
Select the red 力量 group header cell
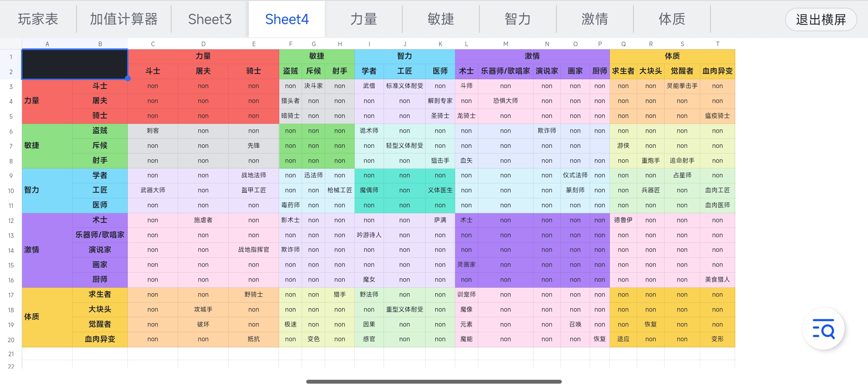click(203, 56)
